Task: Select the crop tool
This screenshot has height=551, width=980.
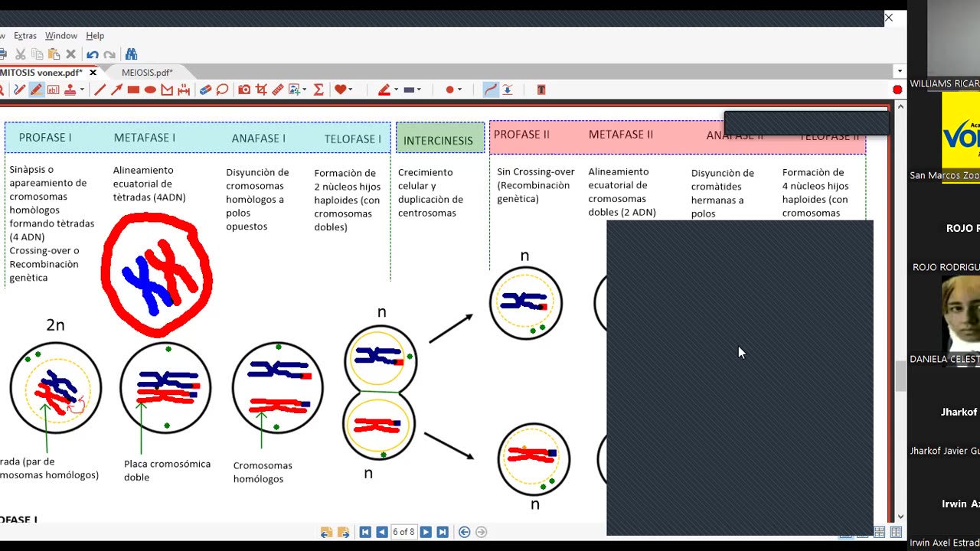Action: tap(261, 90)
